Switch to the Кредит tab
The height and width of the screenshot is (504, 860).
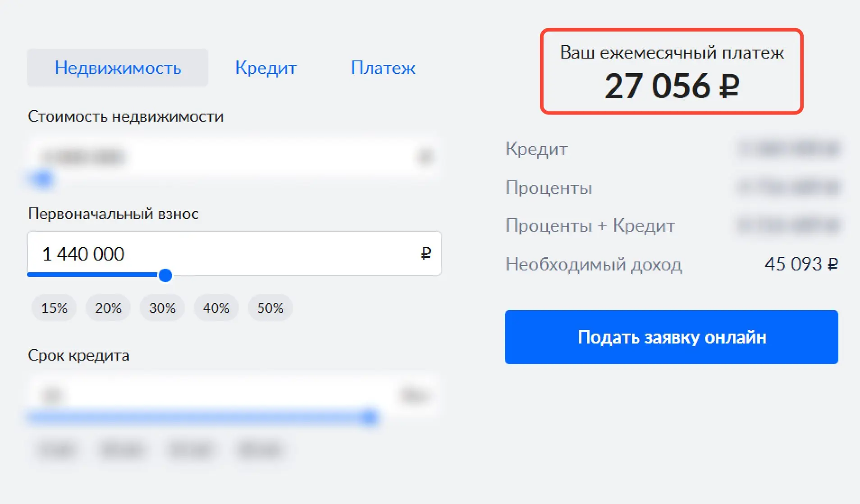tap(266, 68)
